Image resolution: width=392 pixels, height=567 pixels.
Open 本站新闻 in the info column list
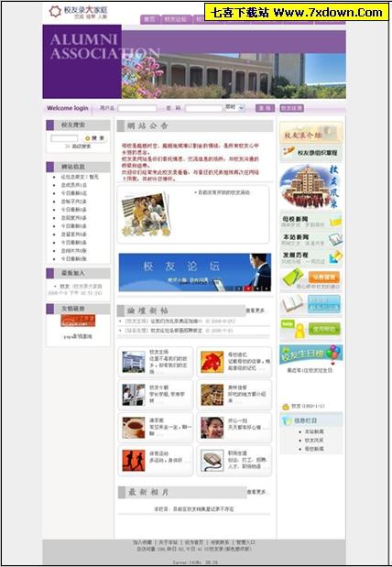(314, 431)
